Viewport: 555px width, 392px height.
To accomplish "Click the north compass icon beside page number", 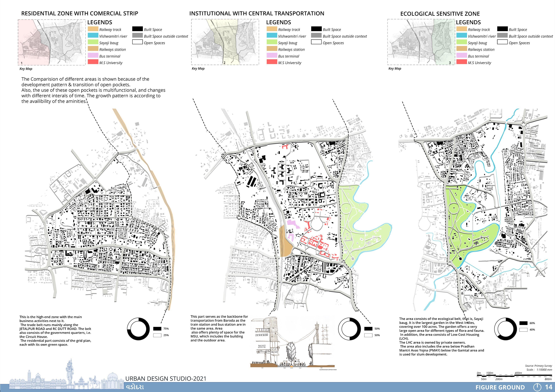I will point(537,387).
